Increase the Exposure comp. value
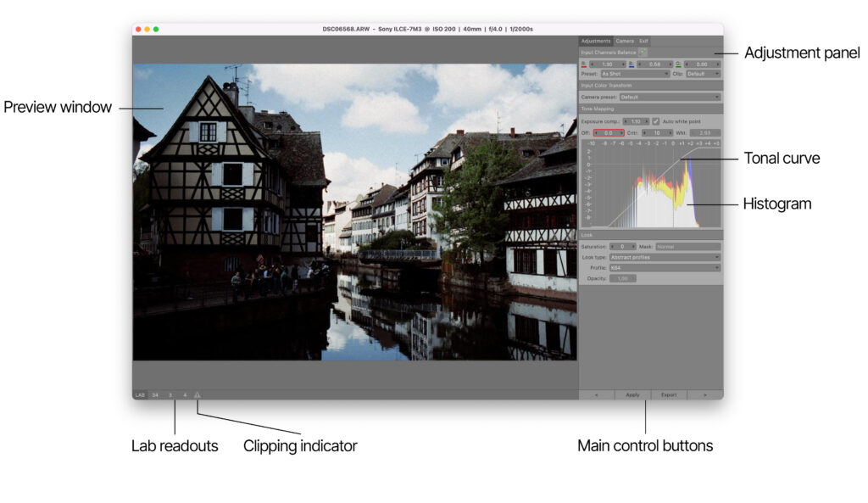 point(646,121)
